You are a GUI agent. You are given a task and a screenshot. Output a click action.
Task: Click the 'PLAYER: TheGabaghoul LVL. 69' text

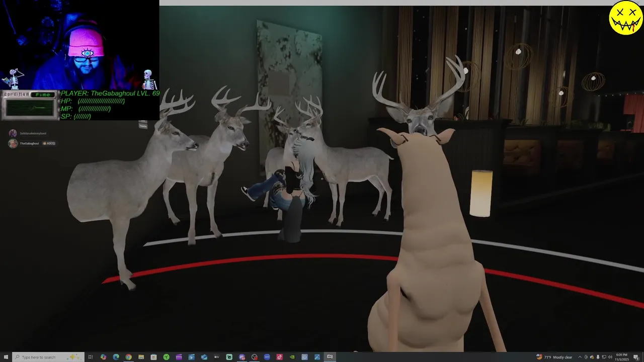click(x=110, y=94)
